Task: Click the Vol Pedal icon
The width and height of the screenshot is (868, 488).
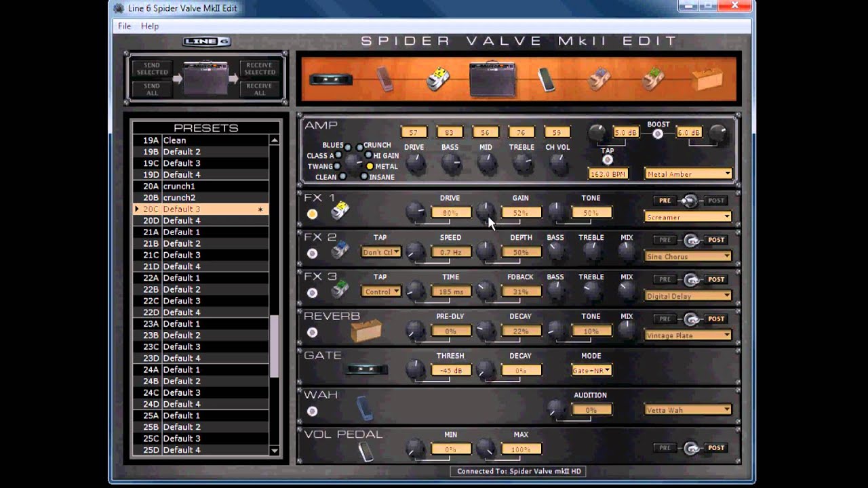Action: click(366, 451)
